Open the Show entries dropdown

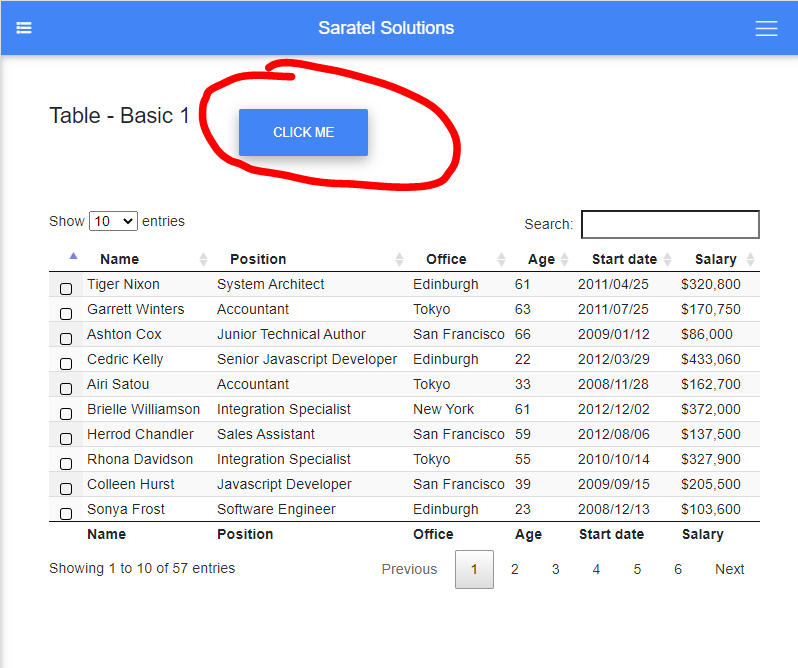point(113,221)
